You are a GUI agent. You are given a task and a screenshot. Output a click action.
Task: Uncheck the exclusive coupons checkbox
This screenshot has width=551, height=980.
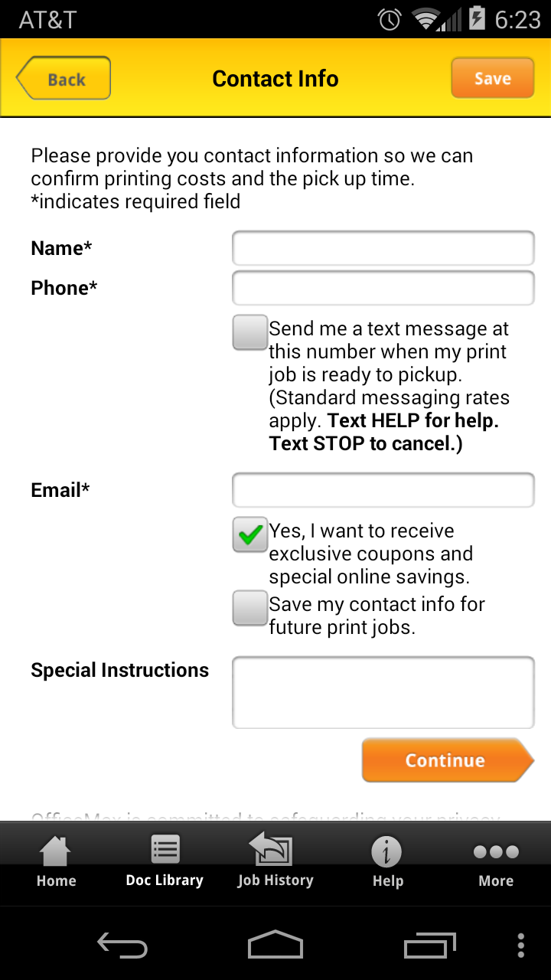pyautogui.click(x=250, y=535)
